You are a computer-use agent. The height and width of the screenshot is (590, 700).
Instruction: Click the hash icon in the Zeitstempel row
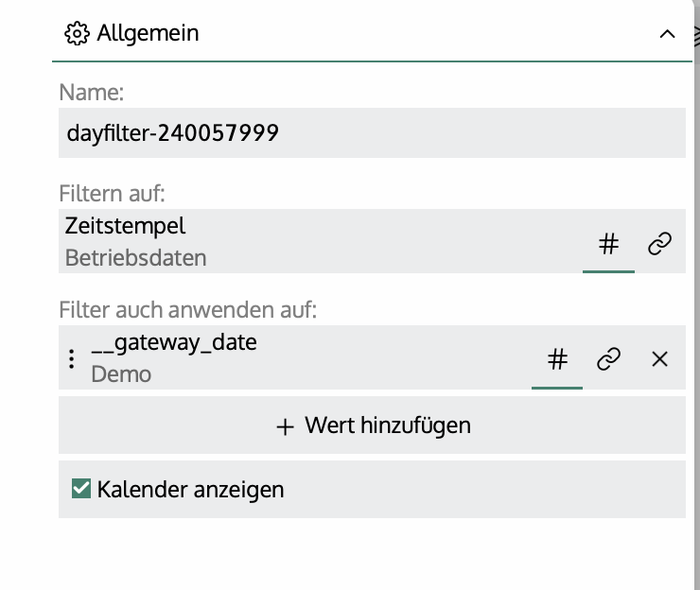tap(608, 245)
